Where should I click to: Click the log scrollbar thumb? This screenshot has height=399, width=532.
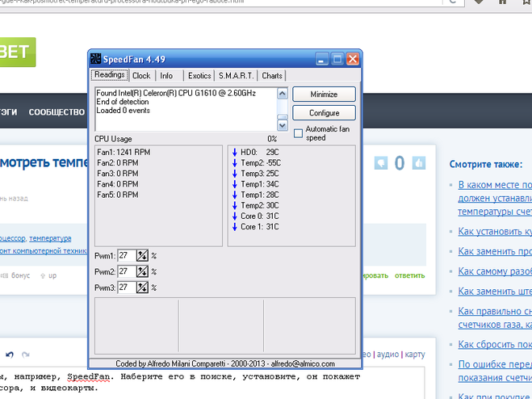coord(283,117)
